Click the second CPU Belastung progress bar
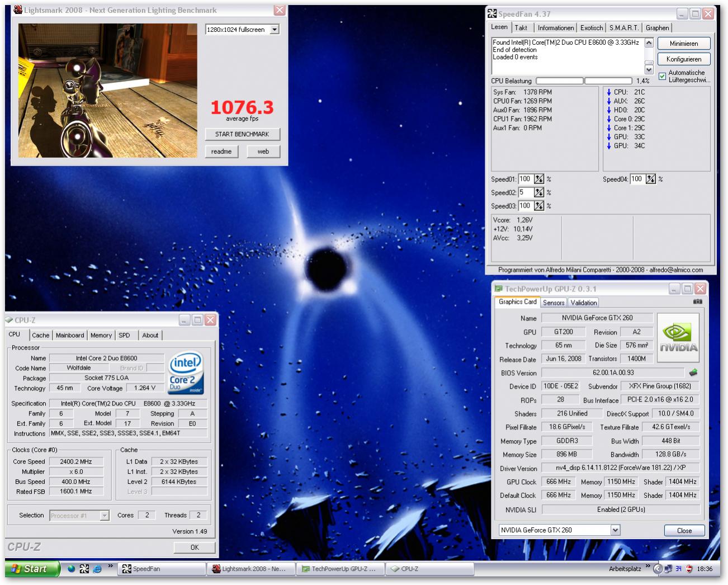The width and height of the screenshot is (728, 585). 608,81
